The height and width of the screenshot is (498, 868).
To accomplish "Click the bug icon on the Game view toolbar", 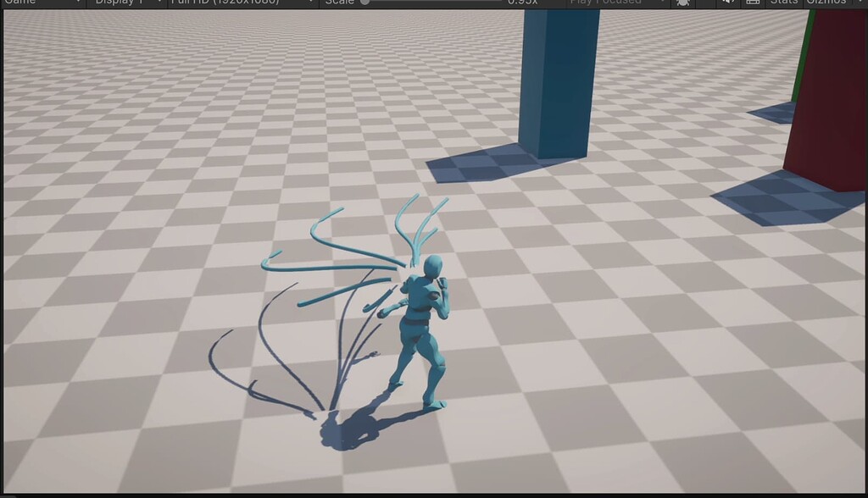I will 685,3.
